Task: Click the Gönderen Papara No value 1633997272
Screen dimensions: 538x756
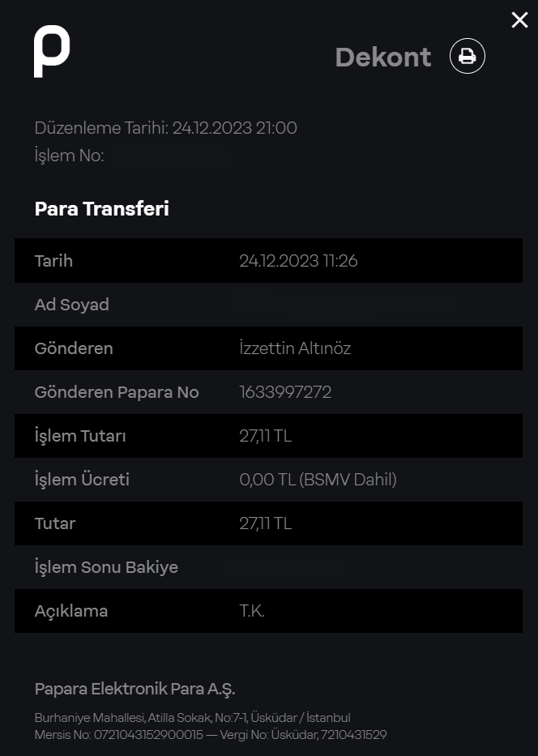Action: point(285,392)
